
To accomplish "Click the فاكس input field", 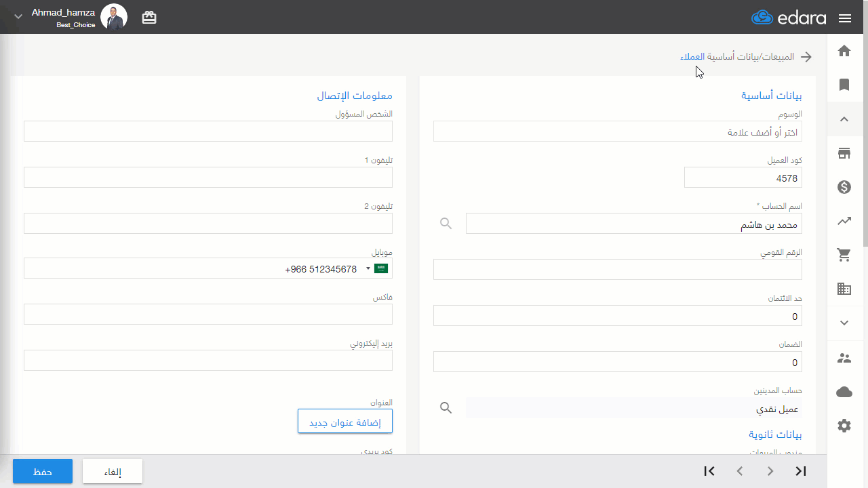I will pyautogui.click(x=208, y=314).
